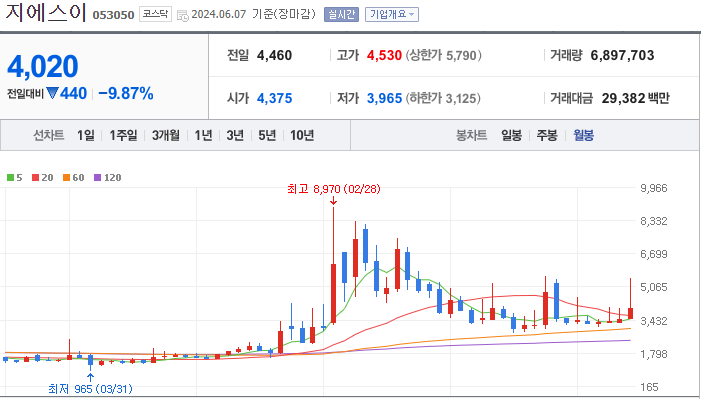Click the calendar icon beside 2024.06.07
This screenshot has width=701, height=399.
tap(182, 15)
